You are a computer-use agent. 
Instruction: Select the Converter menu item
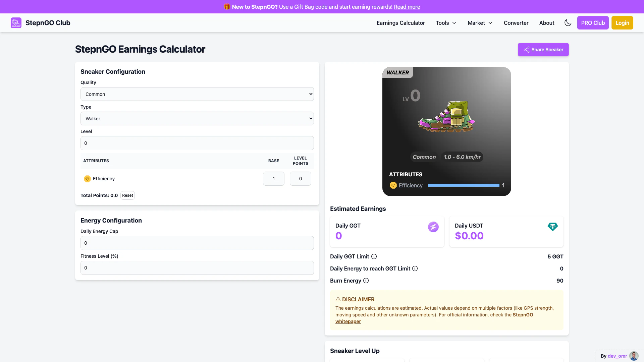[x=516, y=23]
